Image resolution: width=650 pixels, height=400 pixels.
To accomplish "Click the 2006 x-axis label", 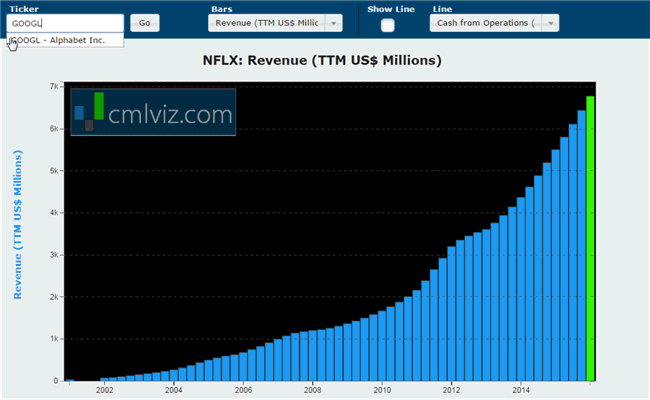I will coord(243,390).
